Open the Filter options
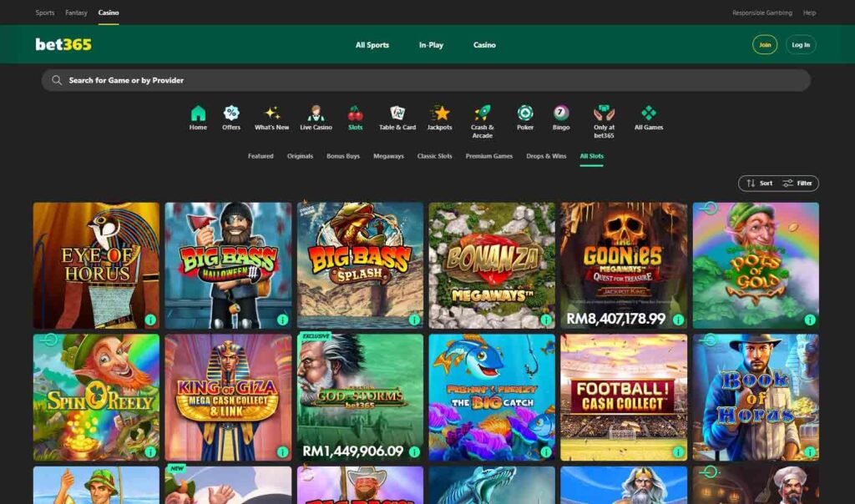The height and width of the screenshot is (504, 855). pos(797,183)
